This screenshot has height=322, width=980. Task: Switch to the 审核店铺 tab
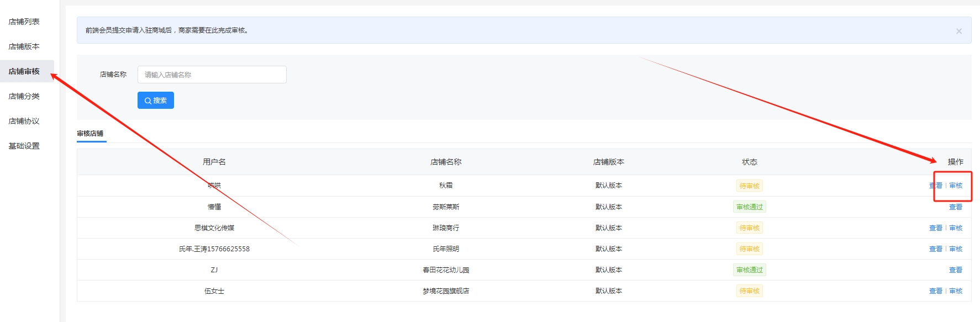click(x=91, y=134)
